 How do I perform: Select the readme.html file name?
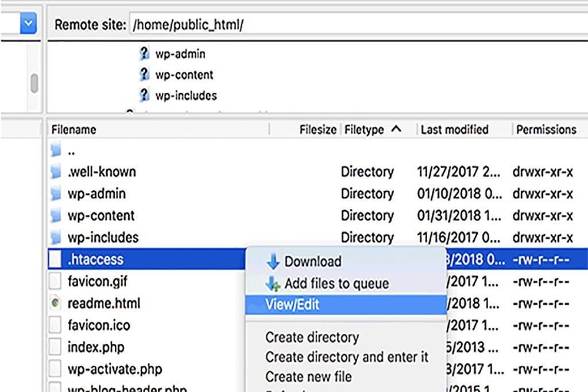pyautogui.click(x=104, y=303)
